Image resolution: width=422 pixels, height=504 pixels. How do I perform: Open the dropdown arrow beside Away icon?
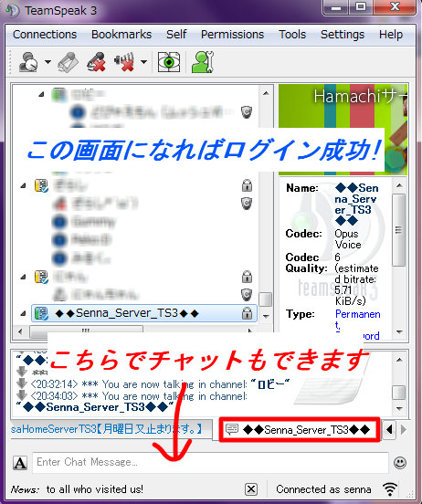[x=47, y=62]
